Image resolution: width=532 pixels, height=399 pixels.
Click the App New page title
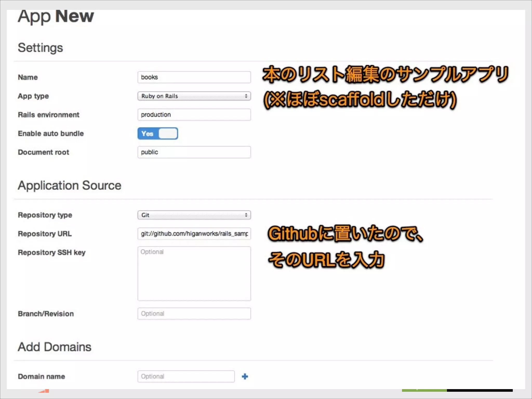tap(56, 16)
